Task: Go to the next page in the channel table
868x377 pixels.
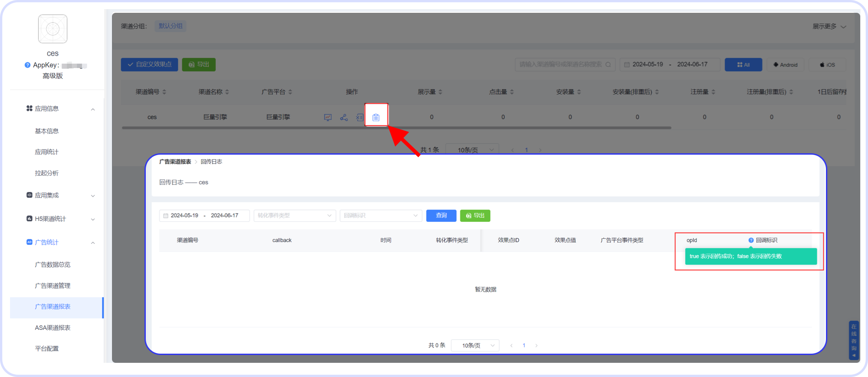Action: coord(540,150)
